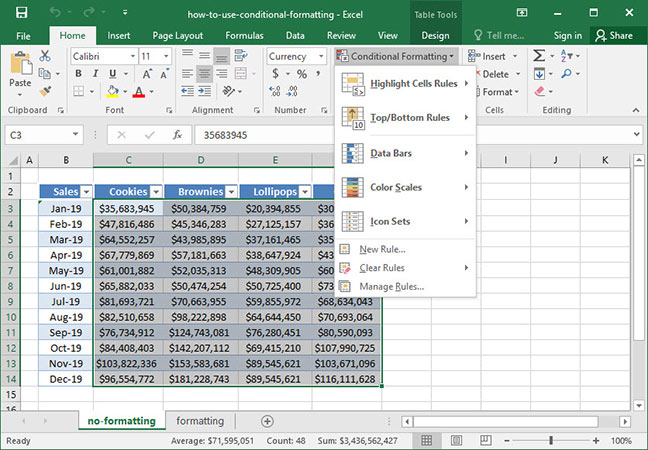This screenshot has width=648, height=450.
Task: Open the Currency number format dropdown
Action: point(321,56)
